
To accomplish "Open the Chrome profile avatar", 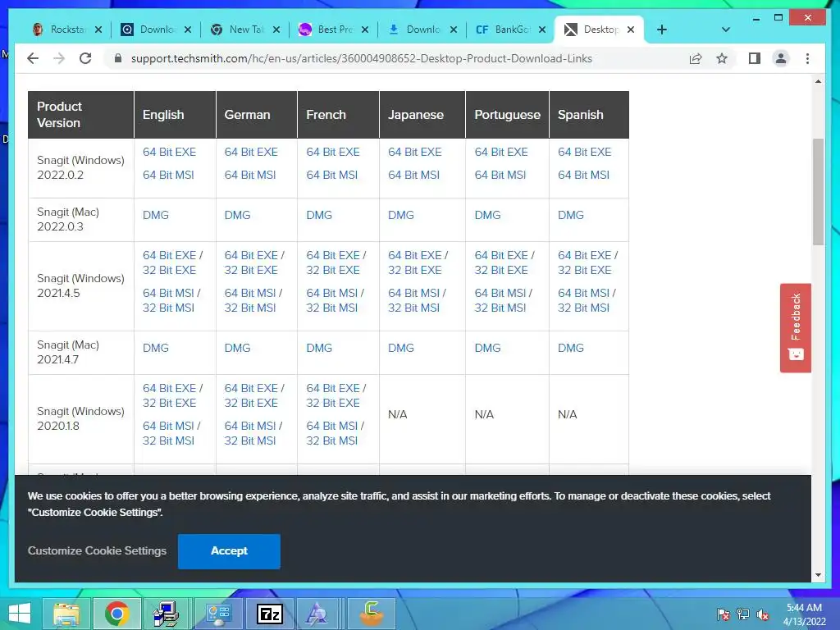I will pyautogui.click(x=781, y=58).
